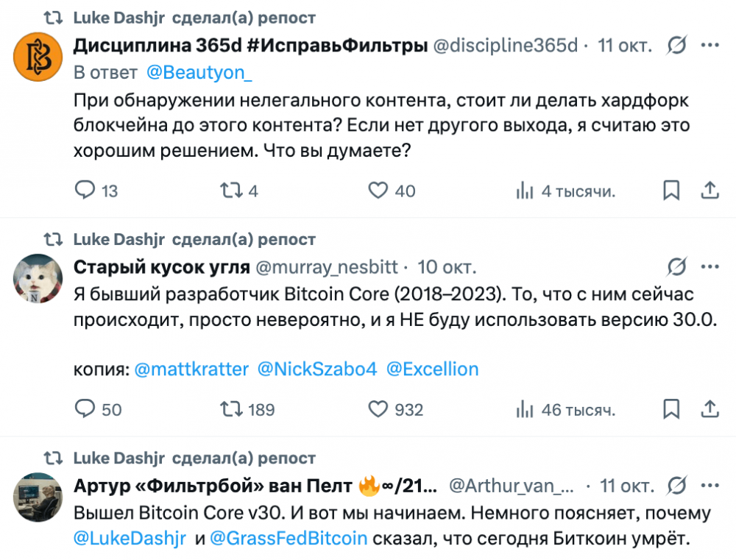View analytics for the 4 тысячи views tweet
This screenshot has width=736, height=560.
[x=525, y=191]
